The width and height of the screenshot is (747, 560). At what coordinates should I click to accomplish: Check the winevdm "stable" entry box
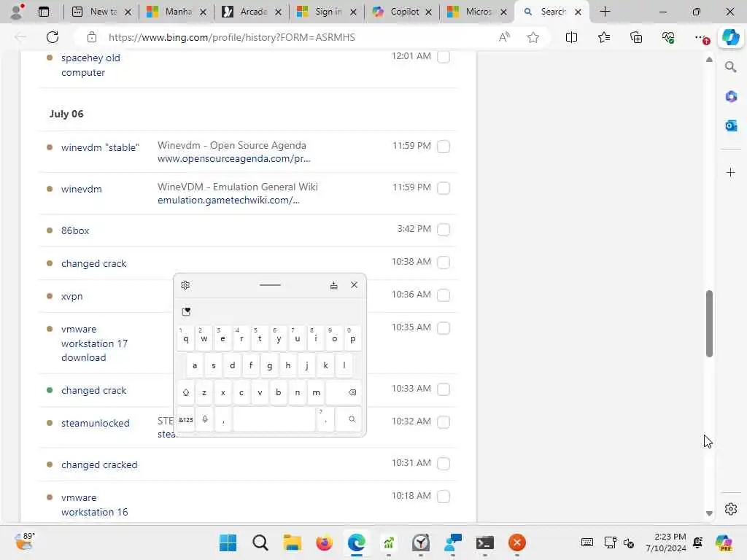pyautogui.click(x=443, y=146)
